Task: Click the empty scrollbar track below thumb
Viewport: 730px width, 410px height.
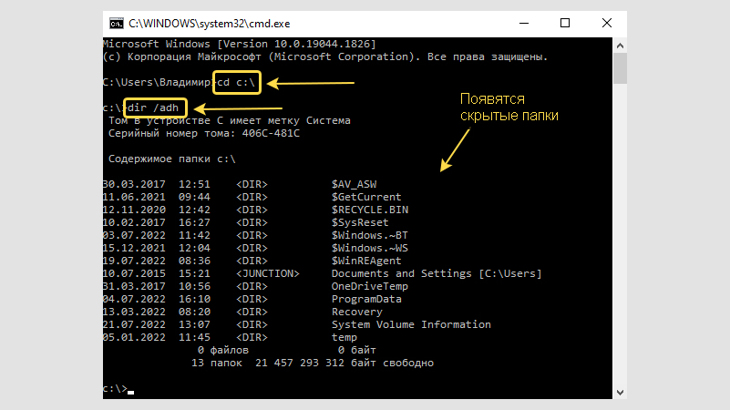Action: click(620, 234)
